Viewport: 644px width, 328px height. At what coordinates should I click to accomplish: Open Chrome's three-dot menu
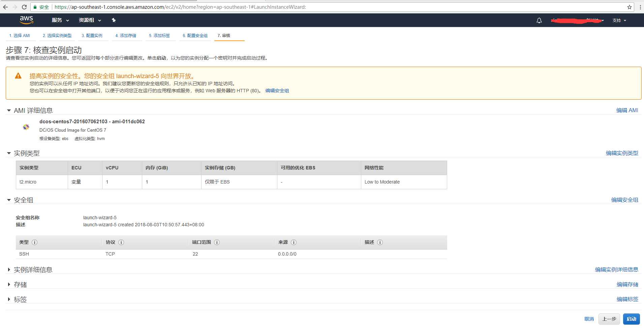point(640,7)
